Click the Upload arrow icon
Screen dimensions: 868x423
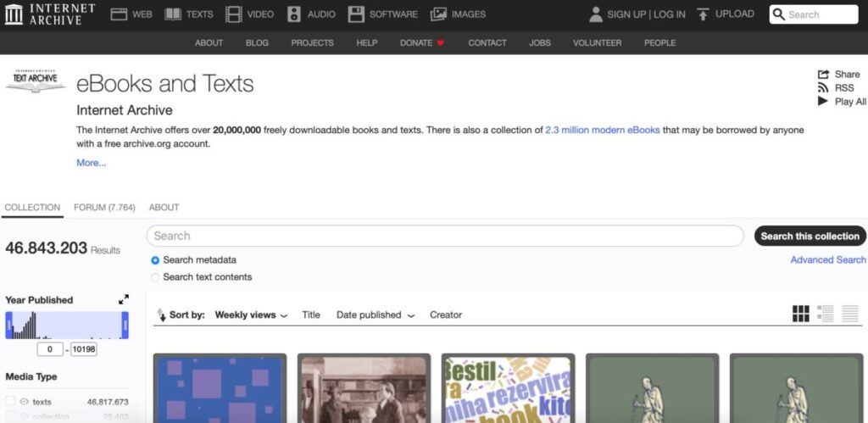(x=703, y=14)
